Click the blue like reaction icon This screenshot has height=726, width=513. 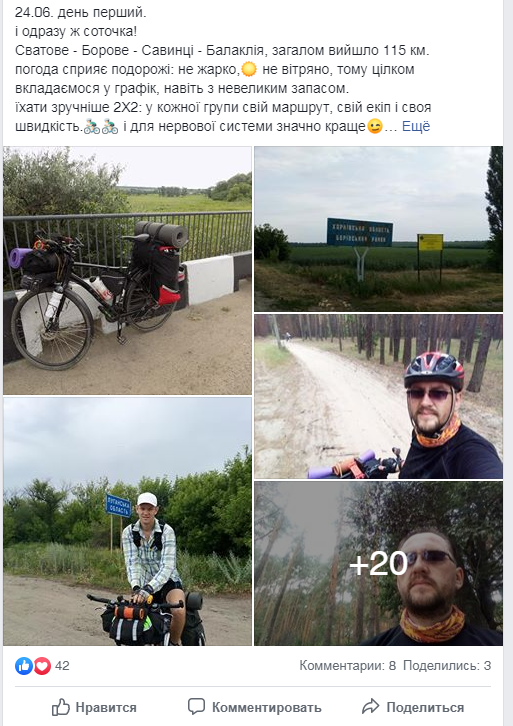coord(24,666)
